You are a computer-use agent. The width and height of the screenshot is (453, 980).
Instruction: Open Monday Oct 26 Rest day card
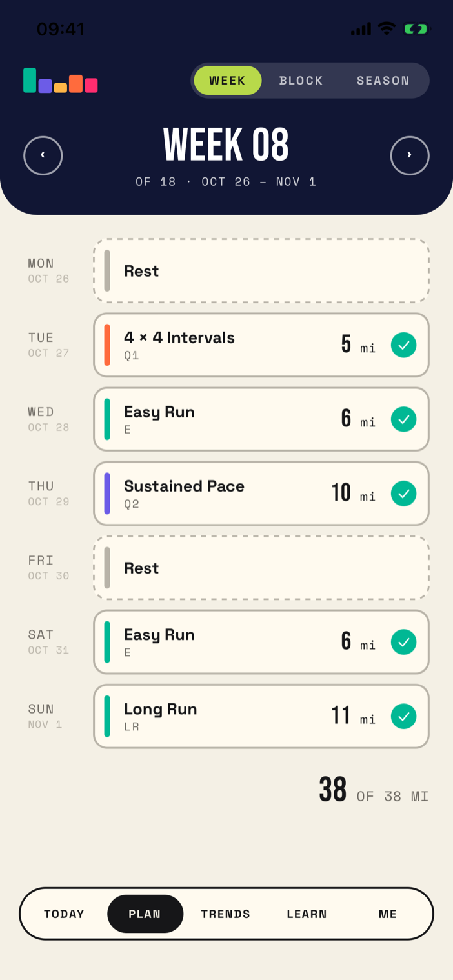click(261, 271)
